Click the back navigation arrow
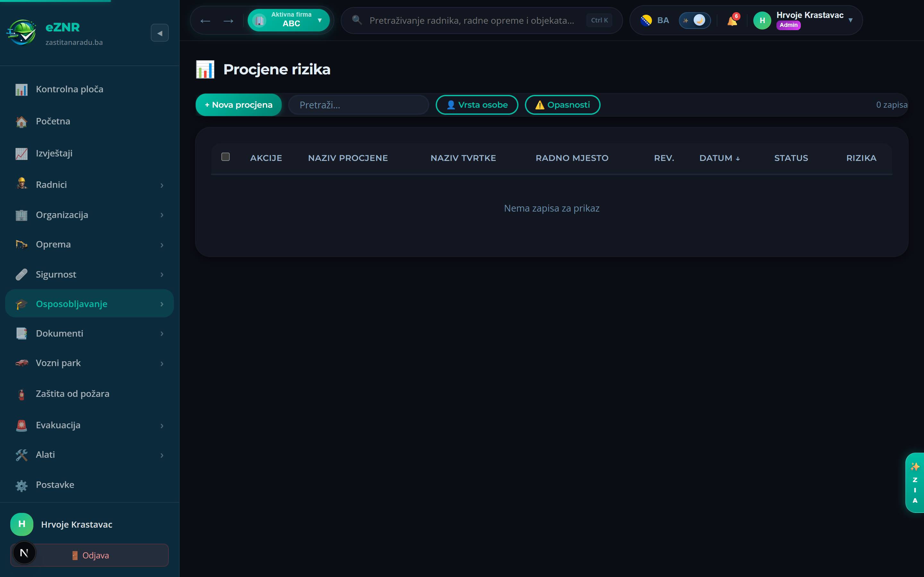 tap(205, 21)
